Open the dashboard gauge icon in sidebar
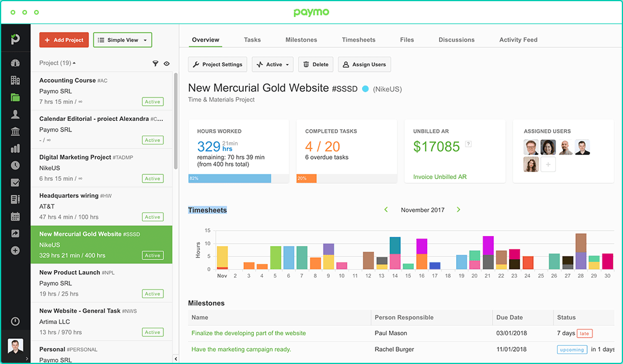 click(15, 63)
